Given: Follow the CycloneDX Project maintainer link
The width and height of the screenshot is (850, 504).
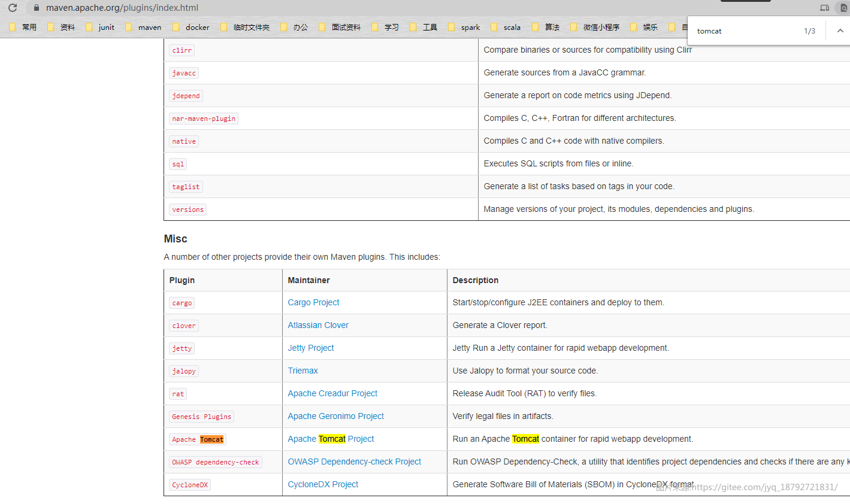Looking at the screenshot, I should coord(323,484).
